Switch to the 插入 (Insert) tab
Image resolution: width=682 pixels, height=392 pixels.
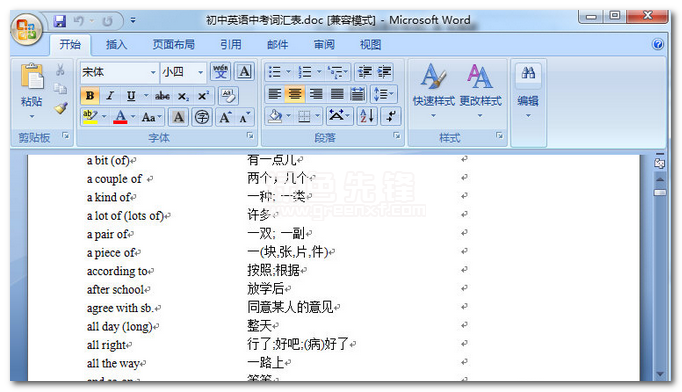point(116,44)
